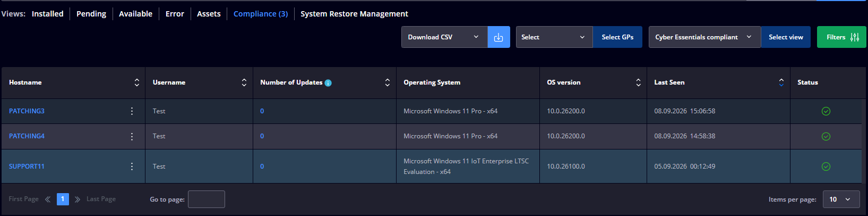Click the compliant status icon for SUPPORT11

pos(826,167)
